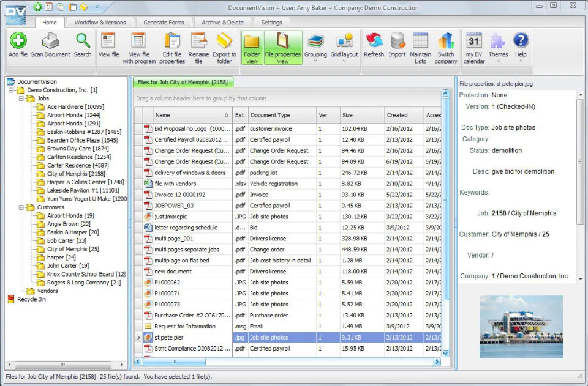
Task: Sort by the Ver column header
Action: pos(328,116)
